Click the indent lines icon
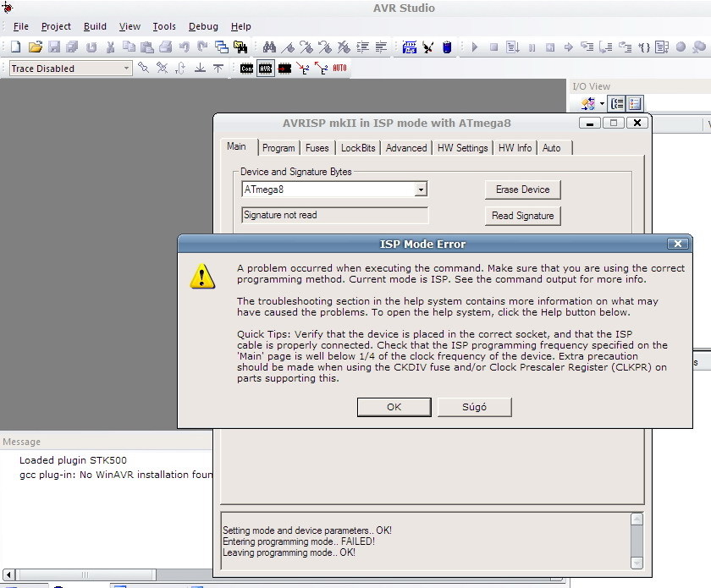711x588 pixels. [363, 47]
